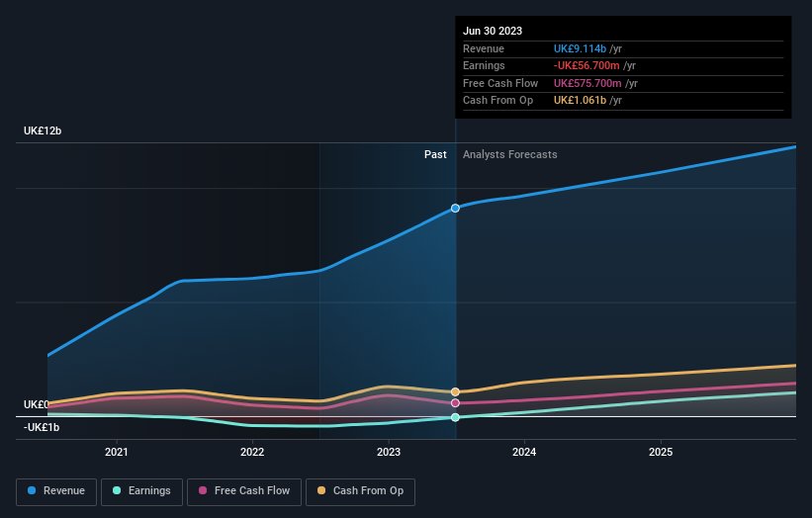Click the -UK£1b y-axis label
Image resolution: width=812 pixels, height=518 pixels.
[42, 427]
